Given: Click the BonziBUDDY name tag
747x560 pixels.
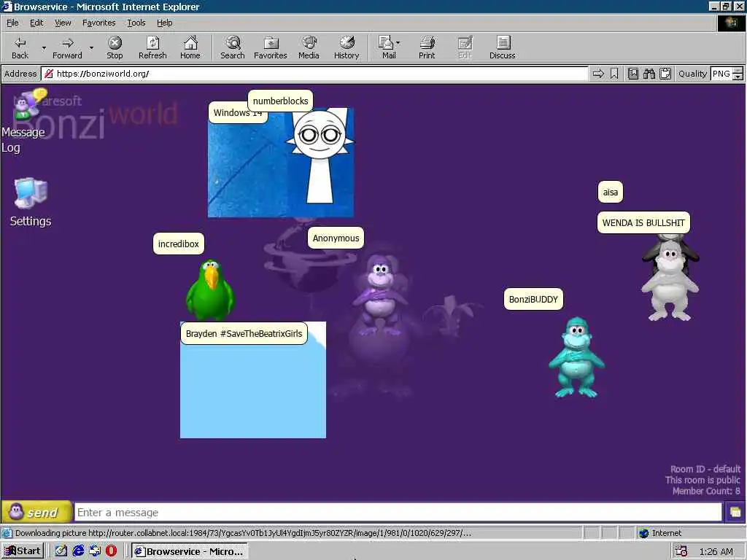Looking at the screenshot, I should pyautogui.click(x=533, y=300).
